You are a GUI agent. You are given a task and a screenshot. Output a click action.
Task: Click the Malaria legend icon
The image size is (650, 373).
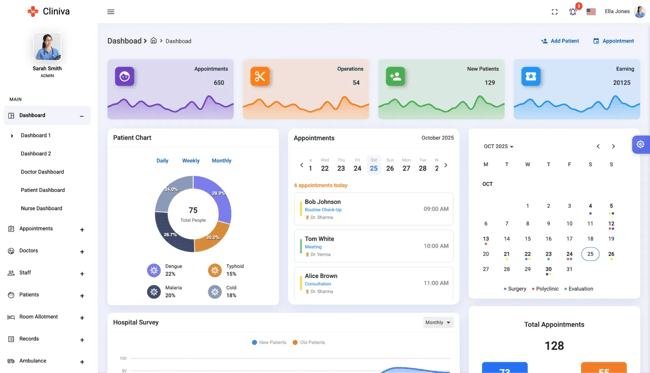pyautogui.click(x=154, y=292)
